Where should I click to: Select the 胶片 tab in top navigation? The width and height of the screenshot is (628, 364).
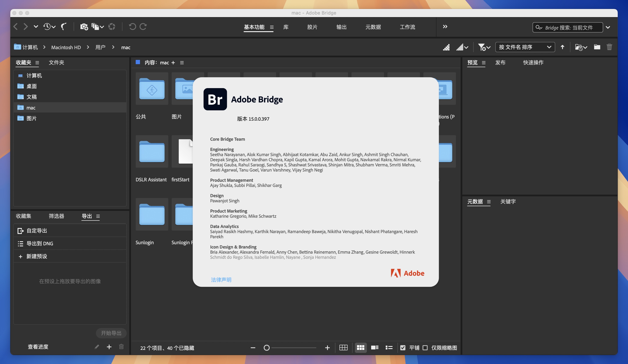(x=313, y=27)
